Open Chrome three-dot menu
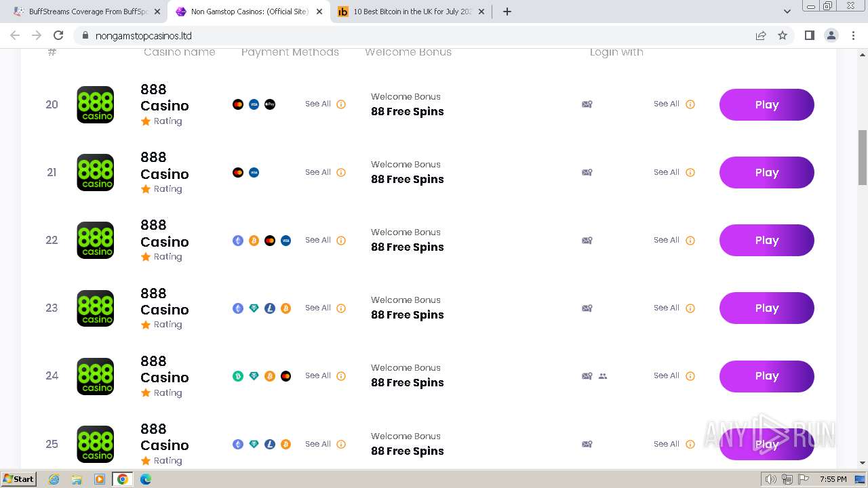Image resolution: width=868 pixels, height=488 pixels. point(853,35)
